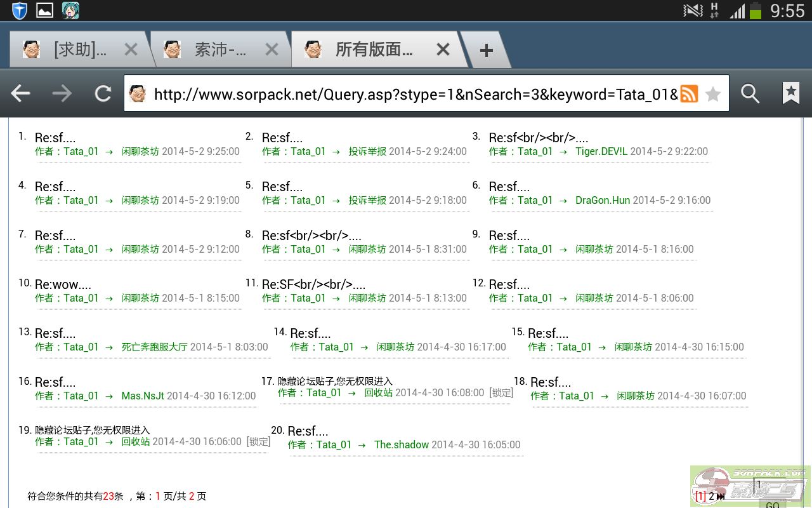
Task: Star this page as a favorite
Action: [x=713, y=94]
